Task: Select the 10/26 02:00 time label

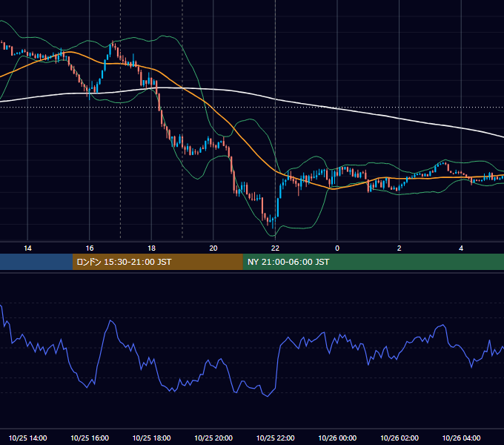Action: (x=399, y=438)
